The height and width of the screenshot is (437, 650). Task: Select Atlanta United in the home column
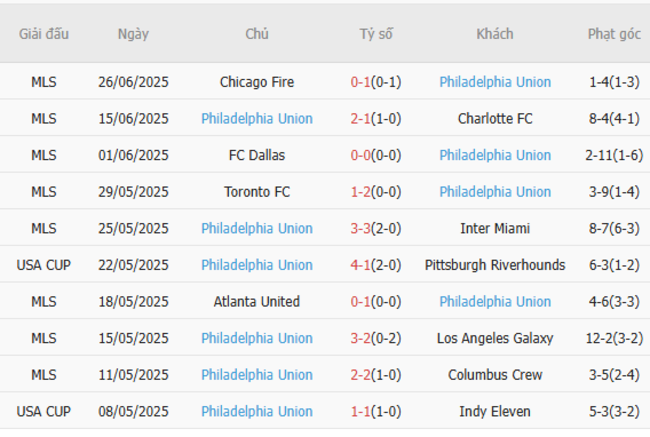tap(257, 301)
